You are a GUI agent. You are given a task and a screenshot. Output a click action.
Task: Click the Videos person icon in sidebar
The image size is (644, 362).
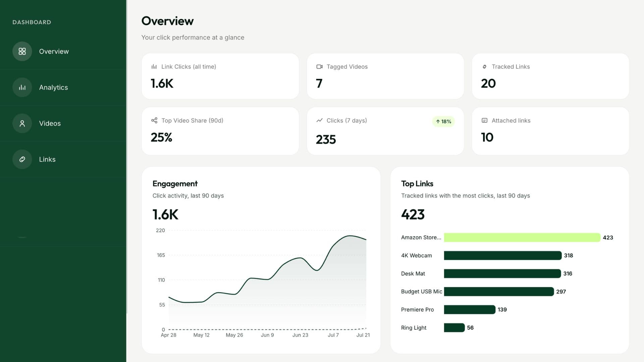(22, 123)
